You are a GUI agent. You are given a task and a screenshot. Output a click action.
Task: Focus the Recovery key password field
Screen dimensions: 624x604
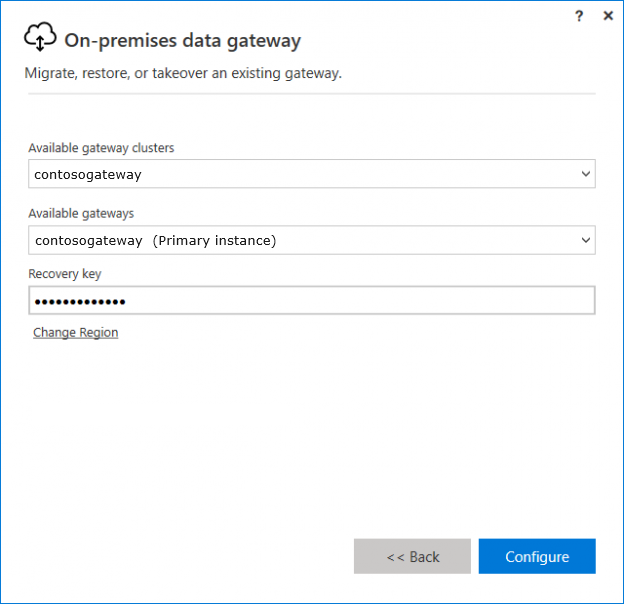tap(350, 301)
